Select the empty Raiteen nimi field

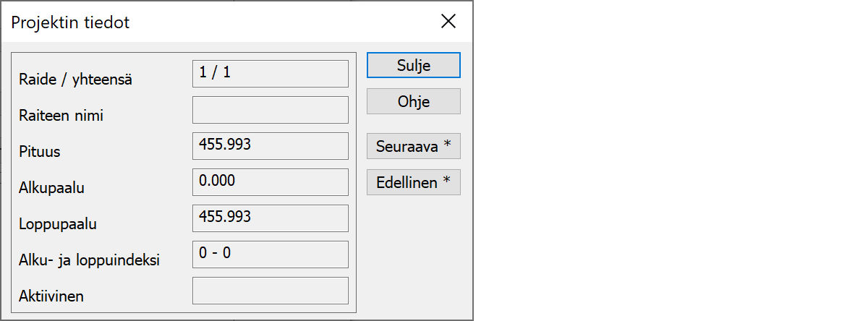pyautogui.click(x=270, y=110)
